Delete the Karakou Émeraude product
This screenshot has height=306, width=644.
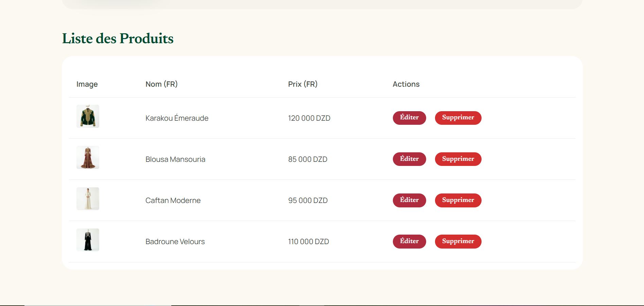pos(458,118)
